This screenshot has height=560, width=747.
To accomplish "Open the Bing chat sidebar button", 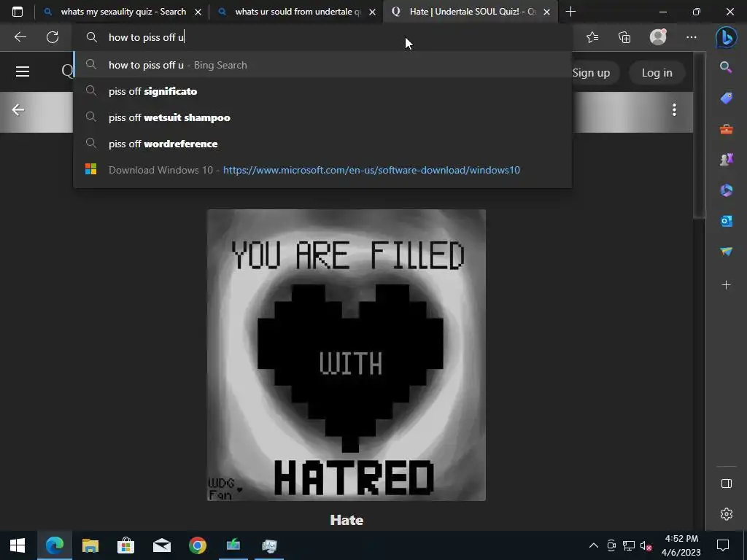I will (726, 37).
